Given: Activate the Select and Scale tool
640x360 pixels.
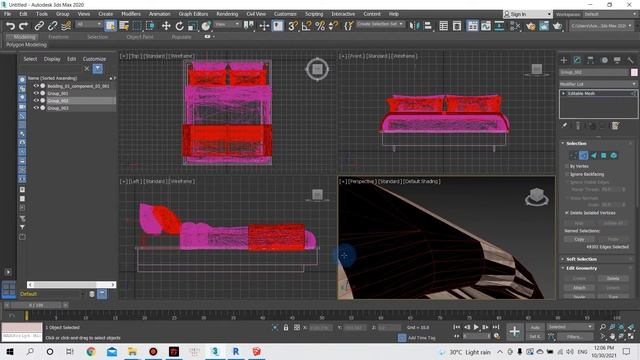Looking at the screenshot, I should coord(192,26).
